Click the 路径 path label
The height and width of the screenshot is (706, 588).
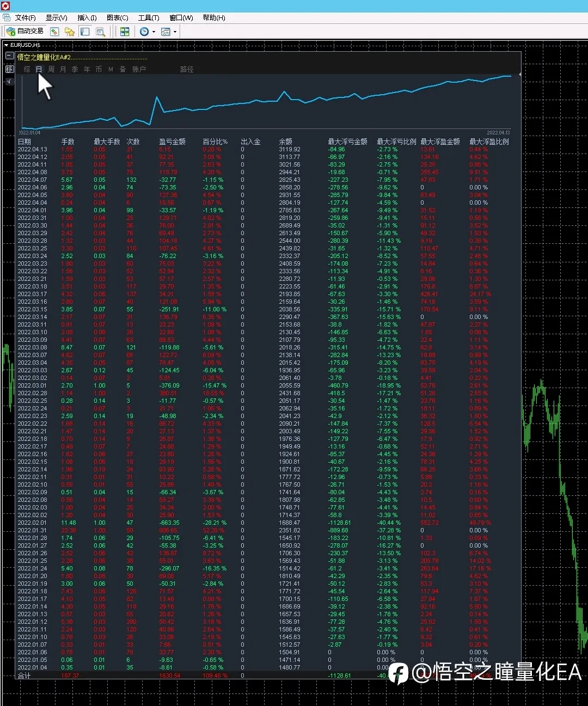pyautogui.click(x=187, y=69)
